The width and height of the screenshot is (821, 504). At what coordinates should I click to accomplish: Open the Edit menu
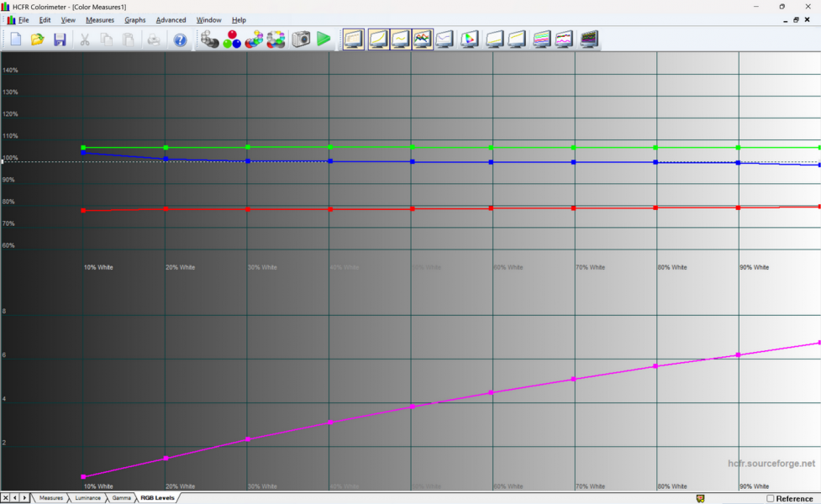pyautogui.click(x=45, y=20)
